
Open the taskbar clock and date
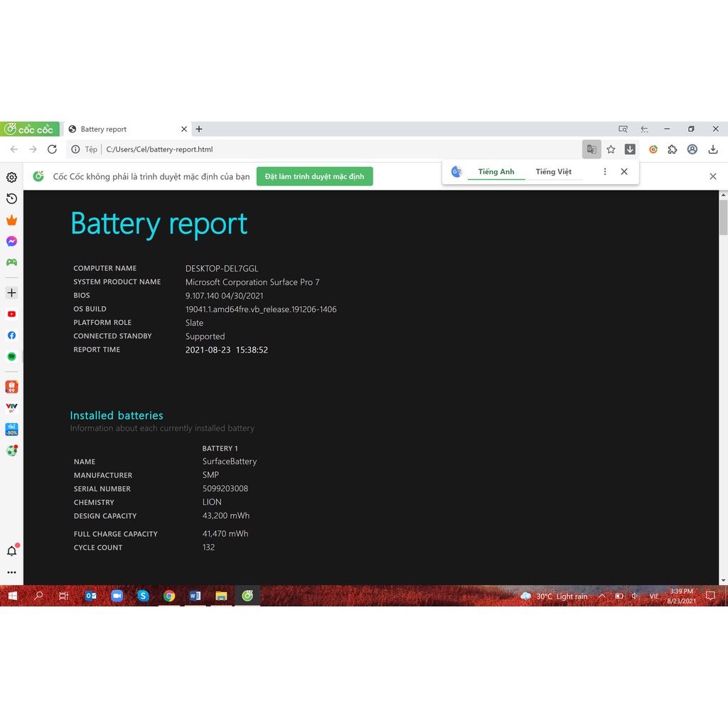(x=681, y=596)
